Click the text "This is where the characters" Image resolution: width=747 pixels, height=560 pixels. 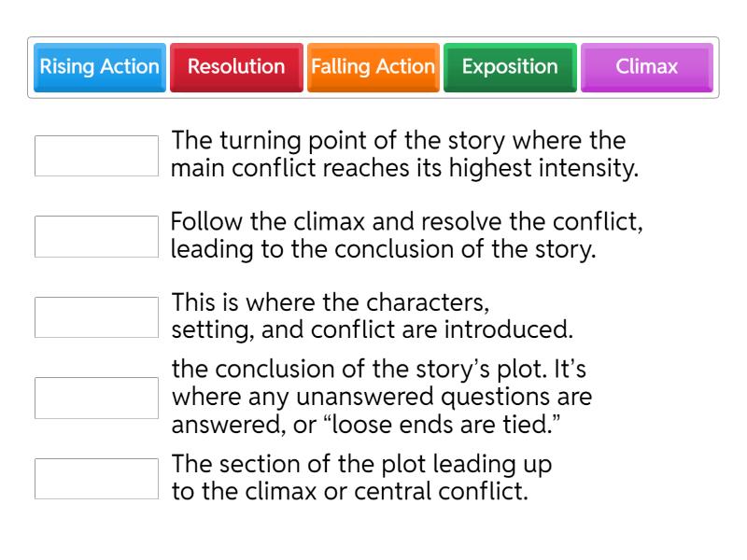(331, 304)
